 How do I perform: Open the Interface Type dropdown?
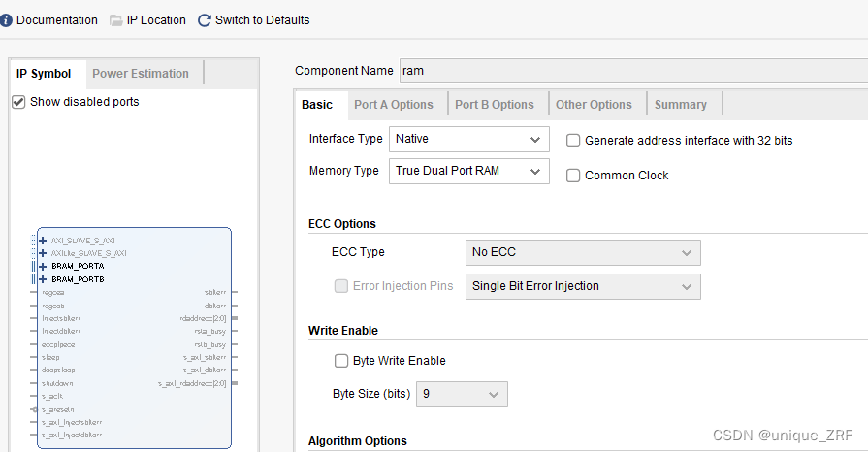(x=468, y=140)
